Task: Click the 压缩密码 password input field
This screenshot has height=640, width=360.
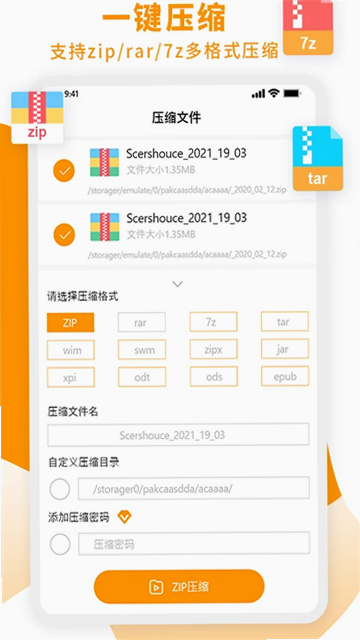Action: pyautogui.click(x=194, y=543)
